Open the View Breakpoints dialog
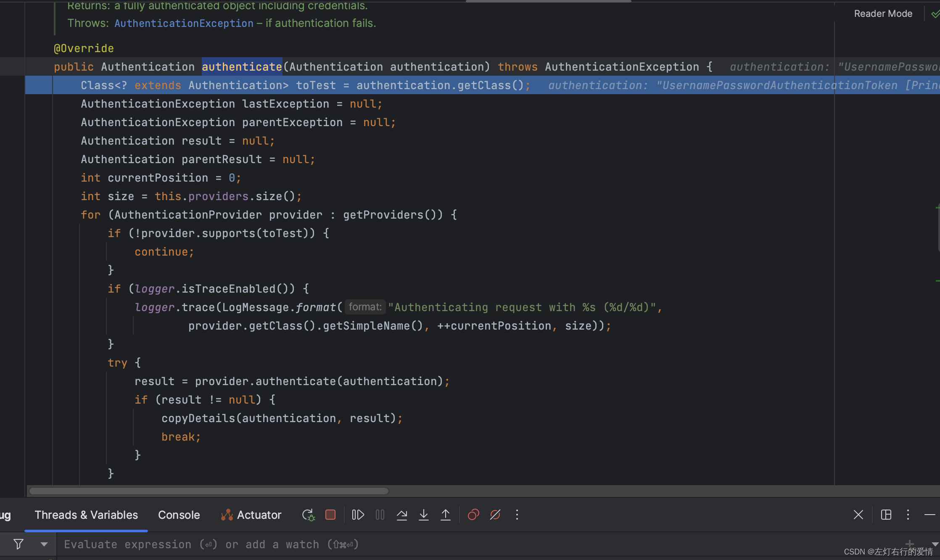Screen dimensions: 940x560 473,515
